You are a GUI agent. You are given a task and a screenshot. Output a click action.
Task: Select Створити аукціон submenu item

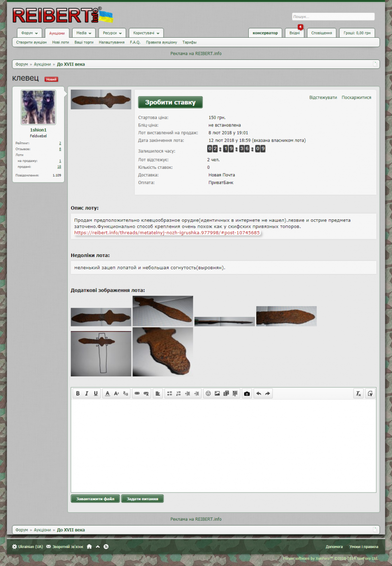click(32, 42)
